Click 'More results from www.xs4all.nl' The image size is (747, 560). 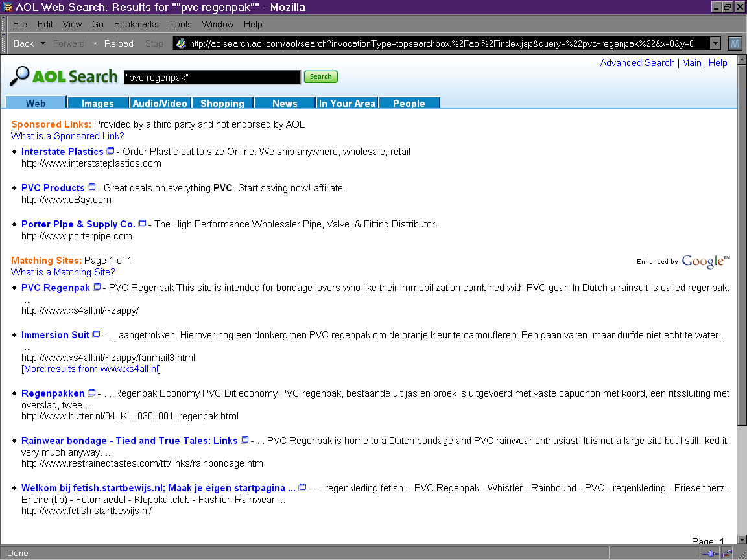(91, 369)
